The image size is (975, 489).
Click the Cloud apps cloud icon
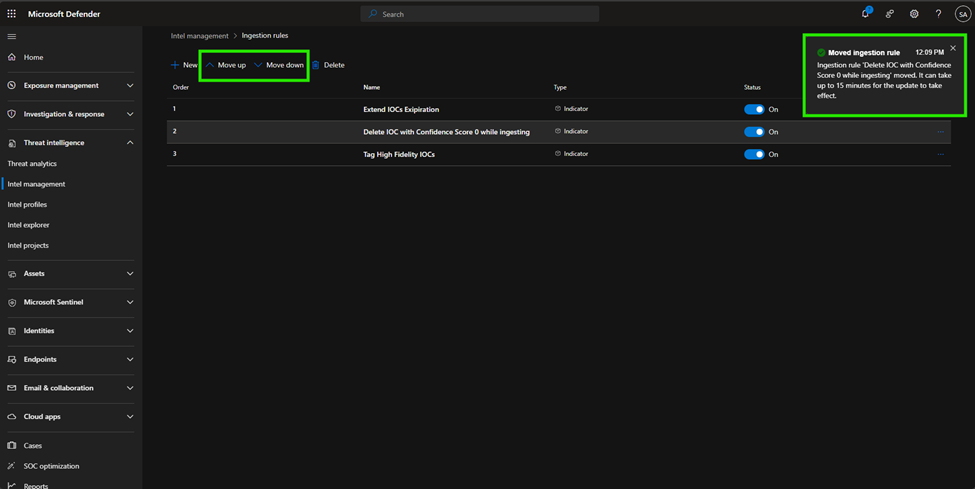point(11,417)
